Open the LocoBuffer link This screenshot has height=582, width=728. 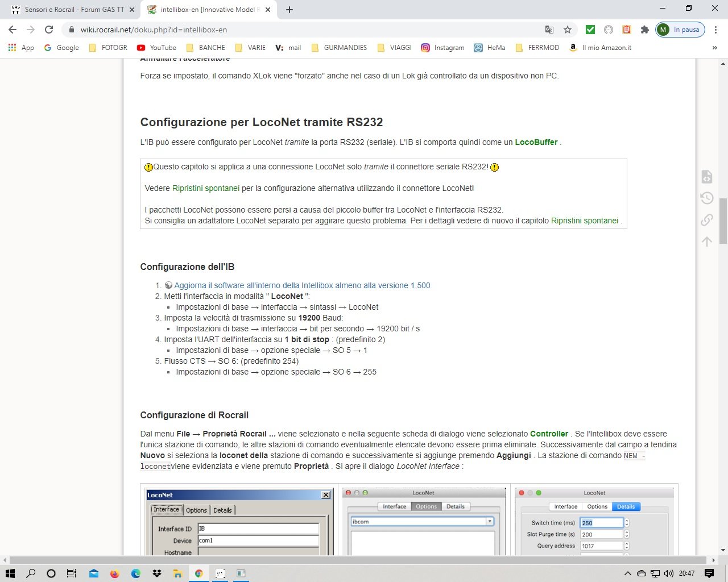click(536, 142)
